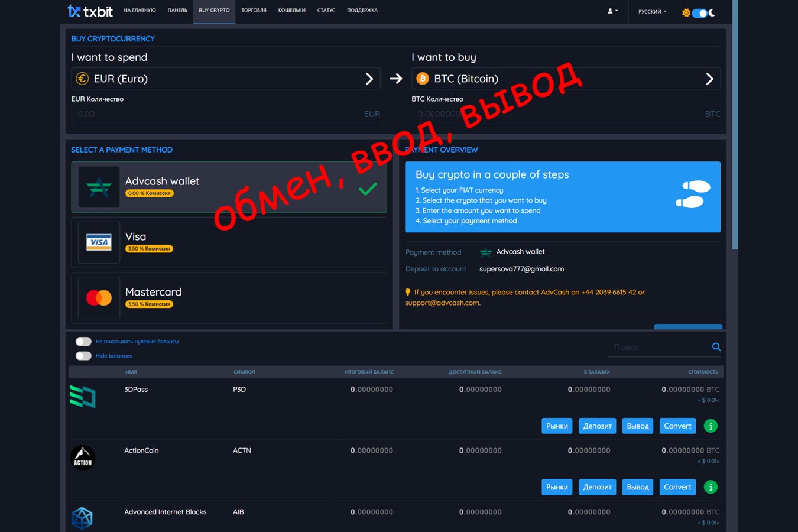Click Advanced Internet Blocks logo

point(82,518)
